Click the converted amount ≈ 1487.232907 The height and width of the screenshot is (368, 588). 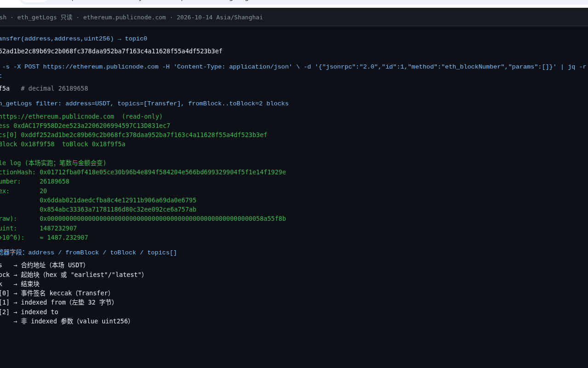point(63,237)
